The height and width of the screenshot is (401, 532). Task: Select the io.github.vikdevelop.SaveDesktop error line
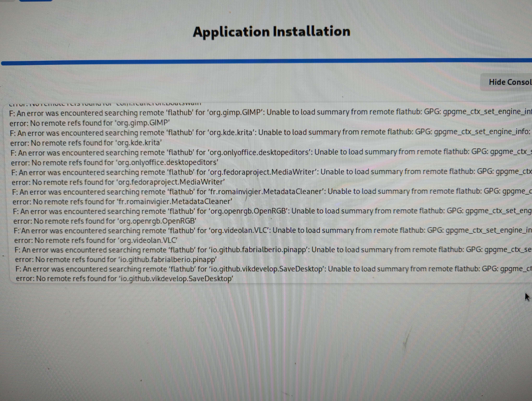click(x=216, y=269)
